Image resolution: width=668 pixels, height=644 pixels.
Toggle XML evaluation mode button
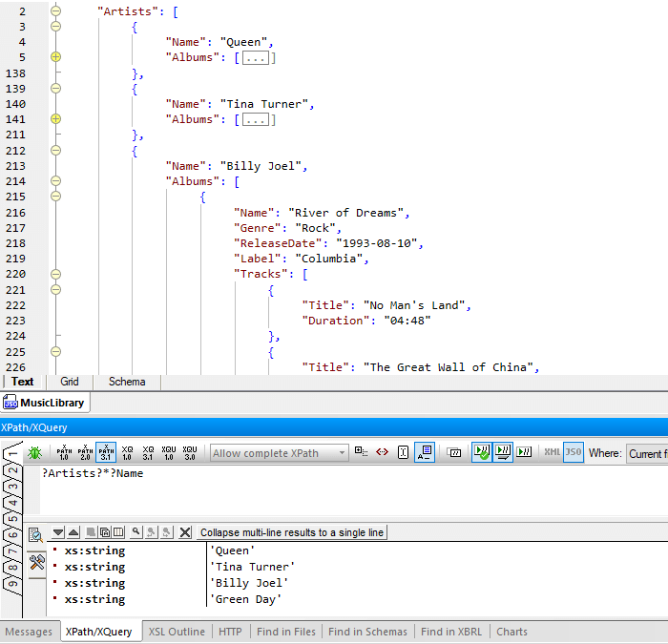553,452
